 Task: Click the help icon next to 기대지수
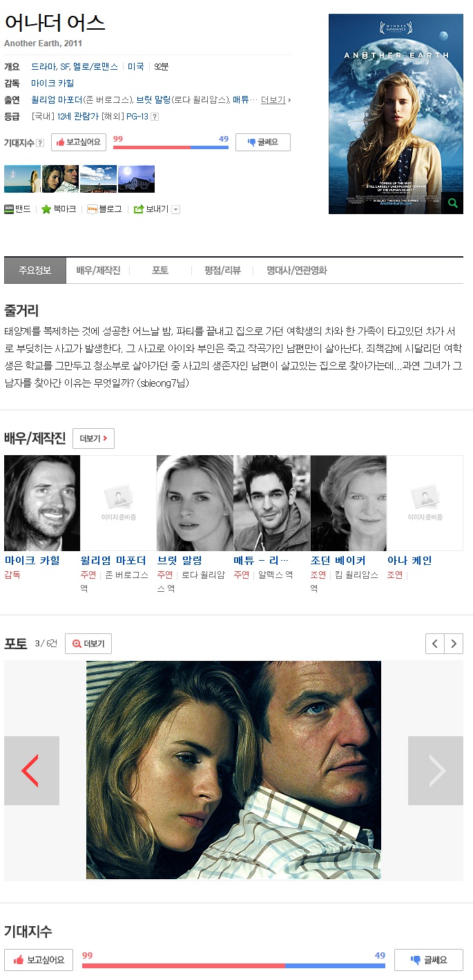(x=40, y=143)
